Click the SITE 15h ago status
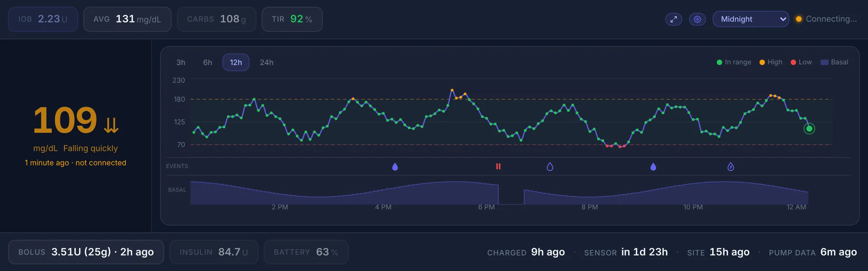The height and width of the screenshot is (271, 868). pyautogui.click(x=718, y=252)
